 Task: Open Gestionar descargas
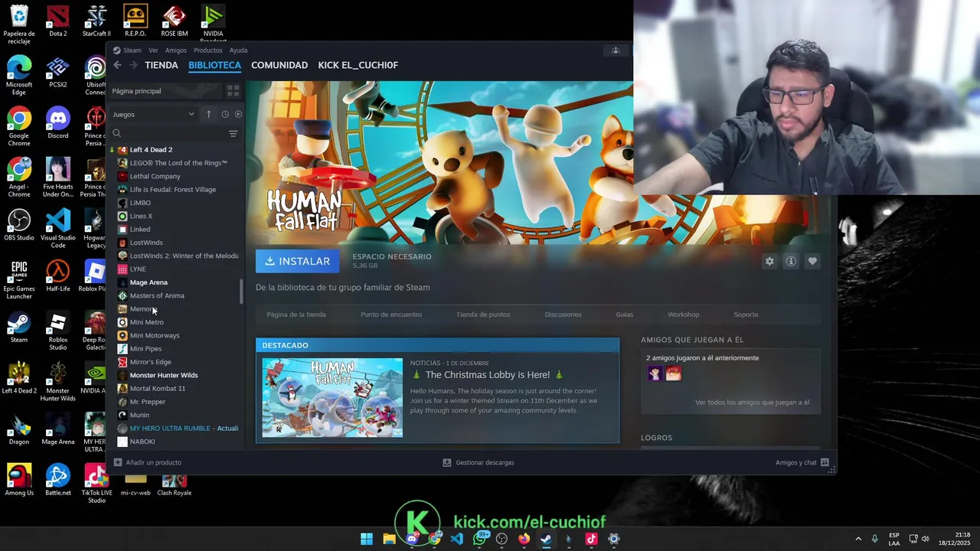tap(479, 462)
